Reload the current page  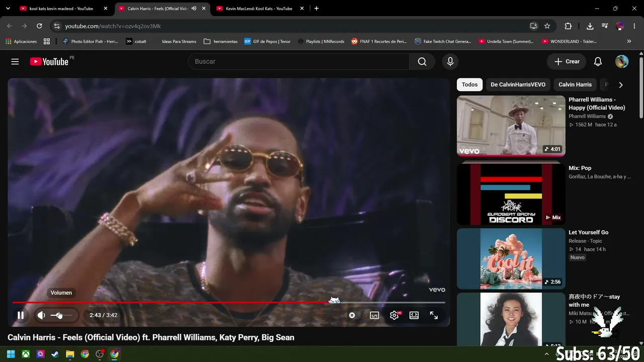point(39,26)
